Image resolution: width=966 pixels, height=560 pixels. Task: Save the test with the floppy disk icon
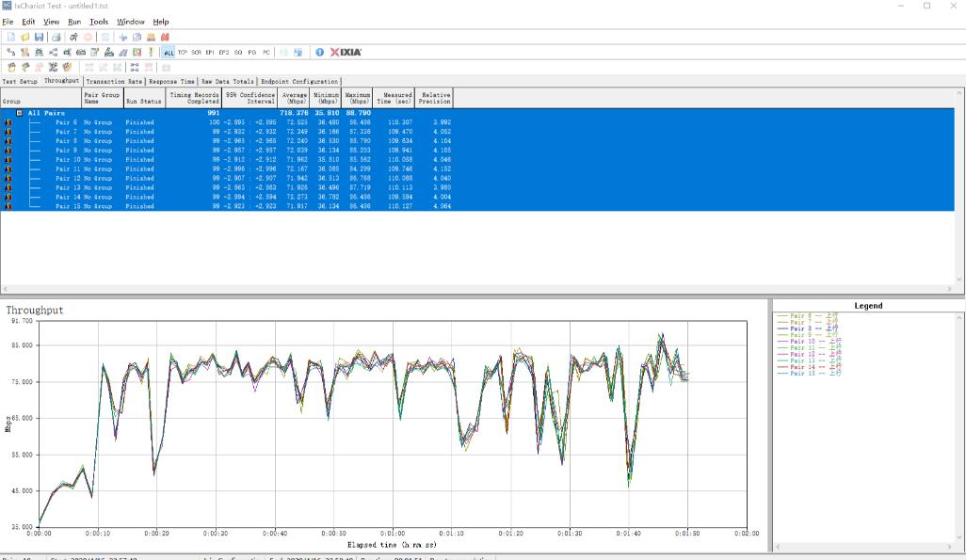(x=40, y=37)
